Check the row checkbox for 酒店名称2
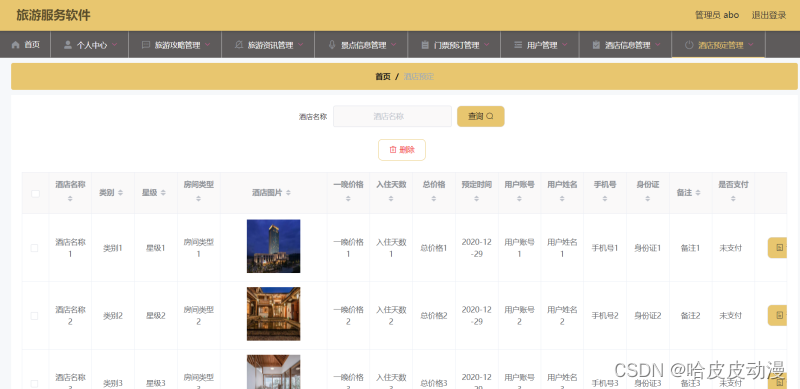The width and height of the screenshot is (800, 389). pos(34,316)
